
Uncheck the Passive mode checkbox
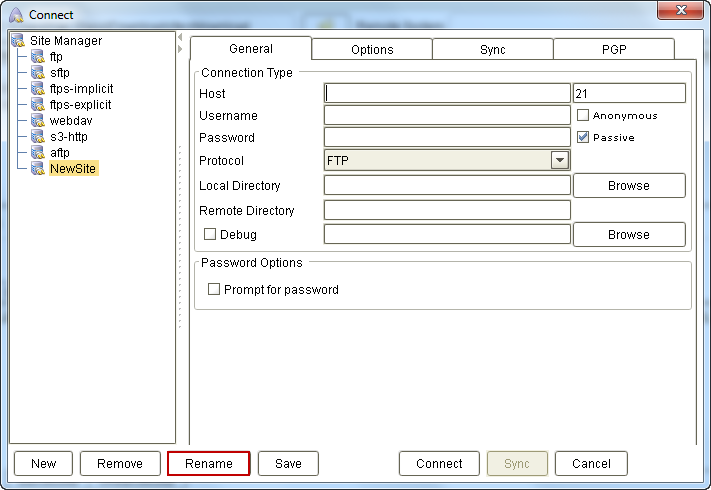coord(583,138)
